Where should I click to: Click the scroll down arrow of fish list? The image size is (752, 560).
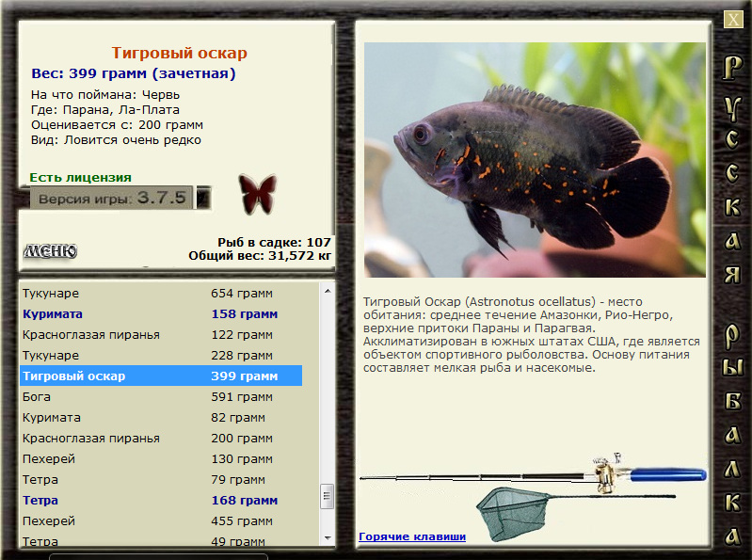tap(328, 538)
